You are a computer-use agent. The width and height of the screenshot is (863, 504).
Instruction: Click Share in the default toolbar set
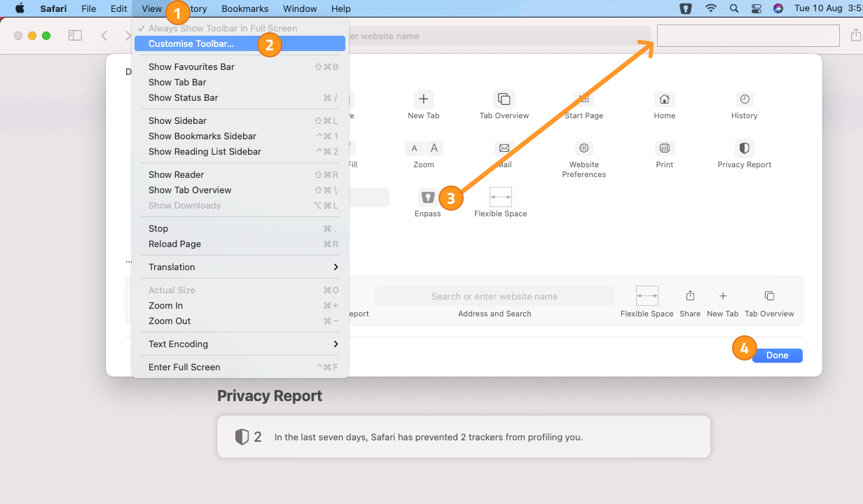(690, 304)
